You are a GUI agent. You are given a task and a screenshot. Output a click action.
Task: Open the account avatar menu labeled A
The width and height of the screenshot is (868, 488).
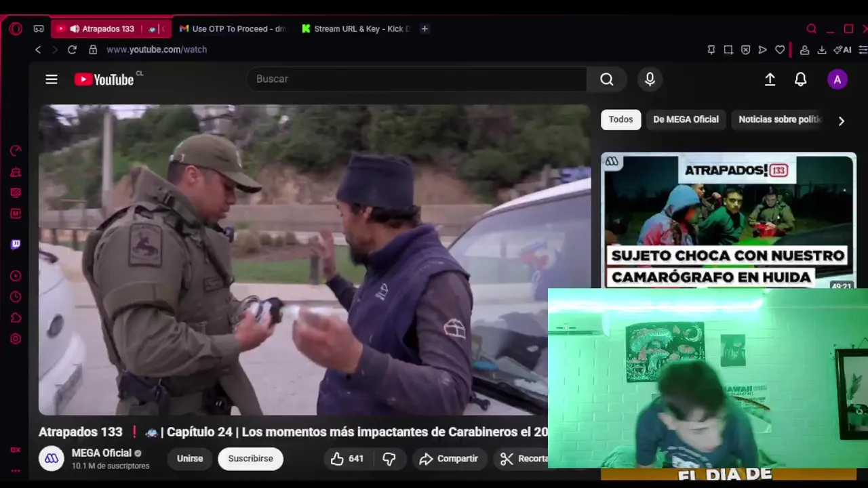(x=837, y=79)
